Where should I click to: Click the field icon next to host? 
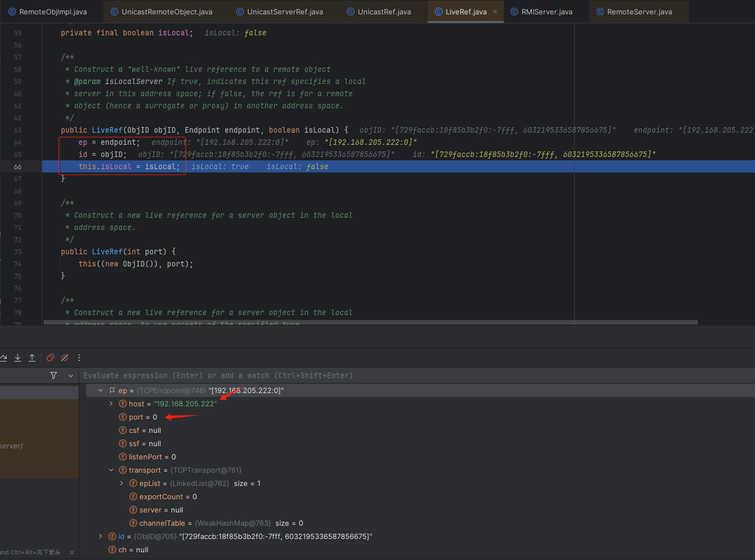coord(123,404)
